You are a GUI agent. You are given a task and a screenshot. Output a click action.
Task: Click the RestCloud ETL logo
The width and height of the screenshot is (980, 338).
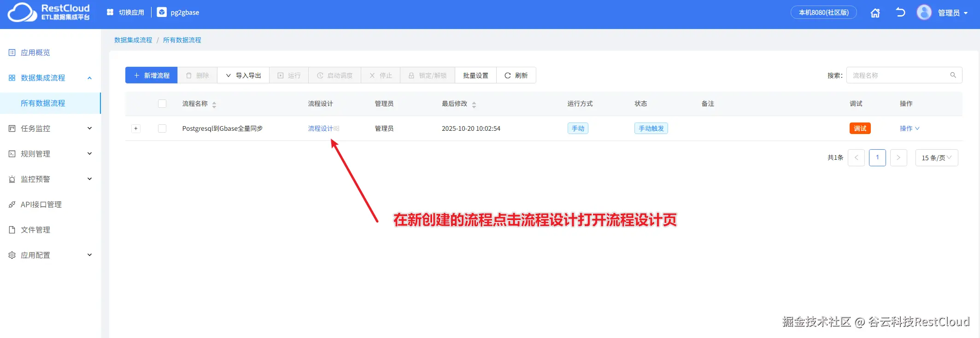[49, 12]
